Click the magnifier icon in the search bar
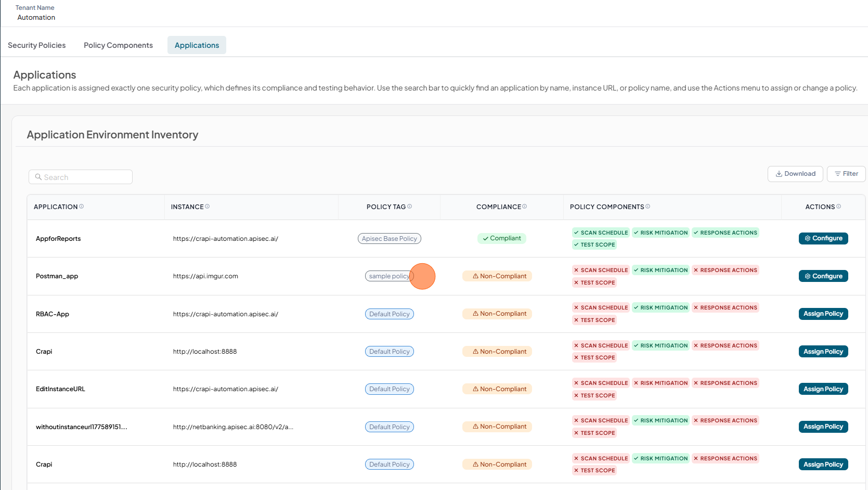Image resolution: width=868 pixels, height=490 pixels. 38,177
